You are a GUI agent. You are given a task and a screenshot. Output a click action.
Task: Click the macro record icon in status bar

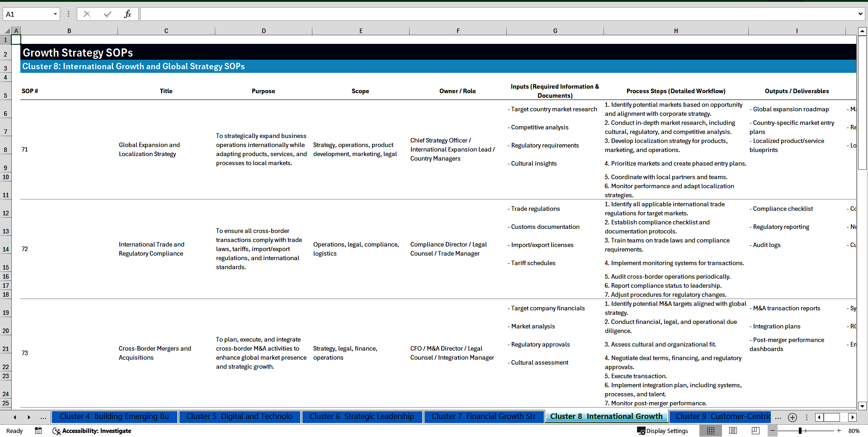point(38,431)
